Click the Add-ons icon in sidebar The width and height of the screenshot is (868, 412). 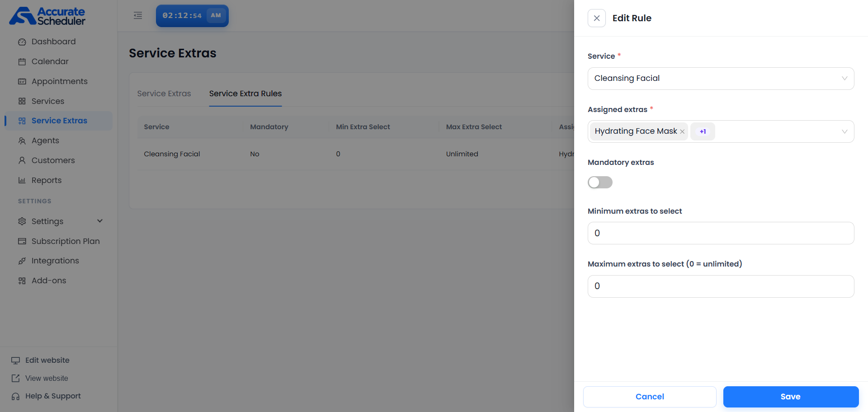(x=22, y=281)
